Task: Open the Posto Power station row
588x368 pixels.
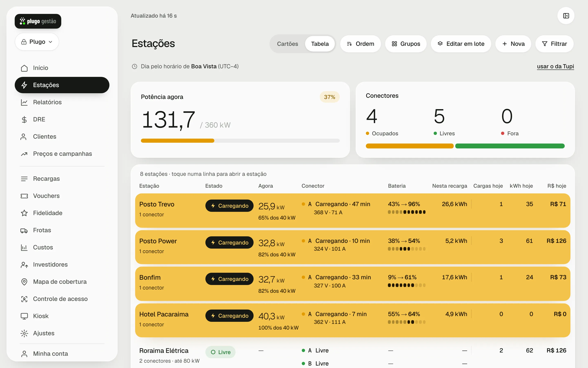Action: click(x=353, y=247)
